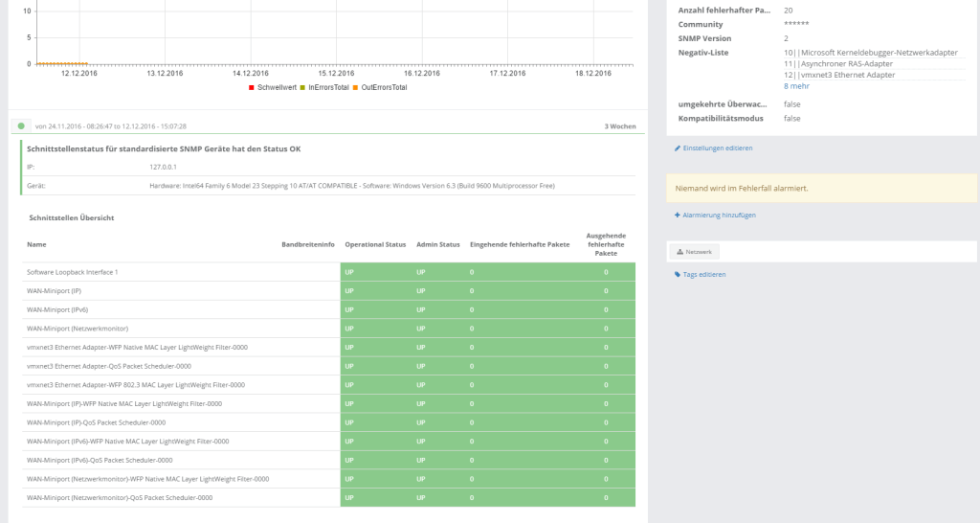Click the pencil icon beside Einstellungen editieren
Screen dimensions: 980x523
pos(678,148)
